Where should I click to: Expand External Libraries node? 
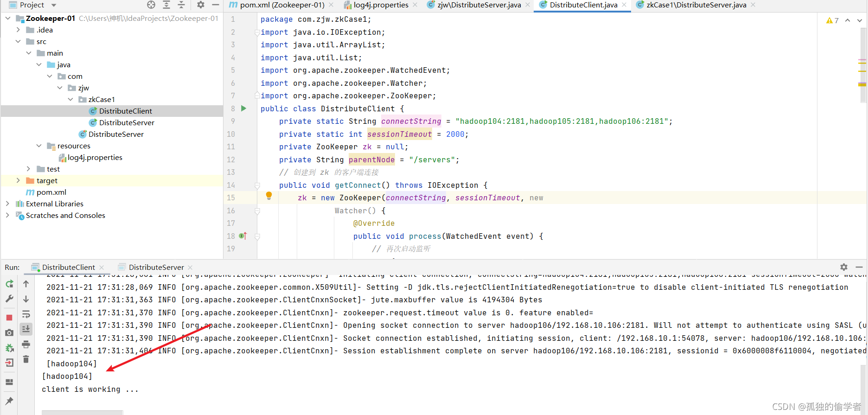[8, 204]
